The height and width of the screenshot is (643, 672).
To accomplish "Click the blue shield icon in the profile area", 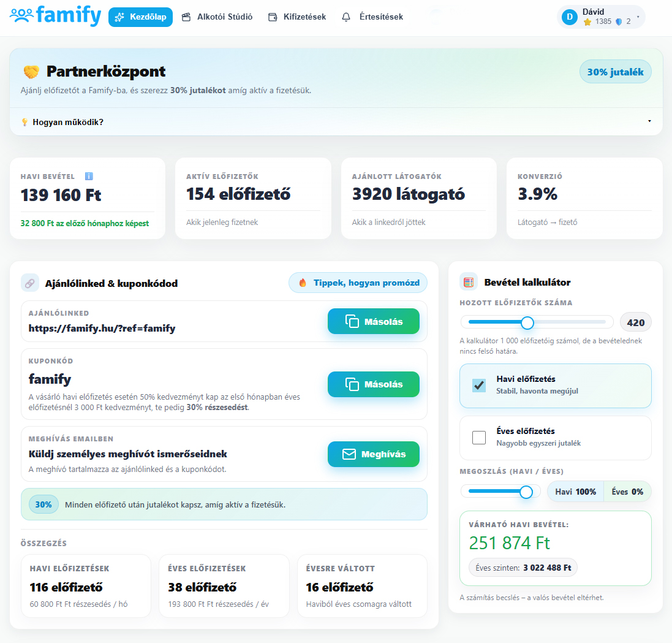I will click(618, 21).
